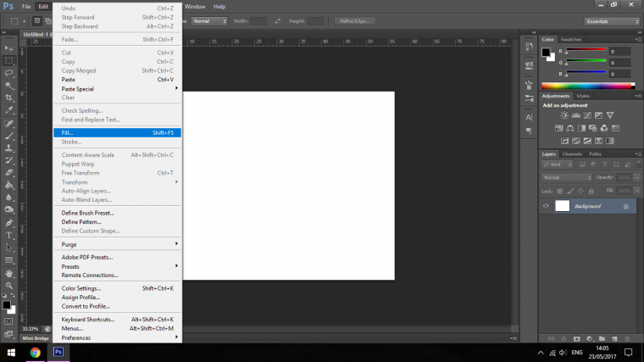Select the Move tool
The height and width of the screenshot is (362, 644).
pos(8,48)
